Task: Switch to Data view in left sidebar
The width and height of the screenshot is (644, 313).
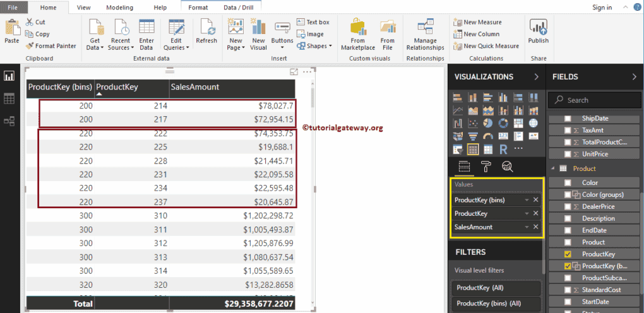Action: [x=9, y=98]
